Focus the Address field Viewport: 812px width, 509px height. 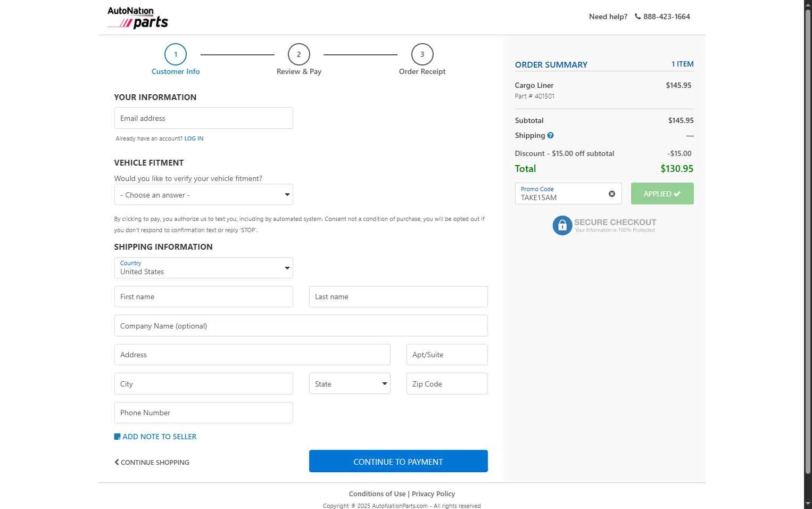tap(252, 355)
